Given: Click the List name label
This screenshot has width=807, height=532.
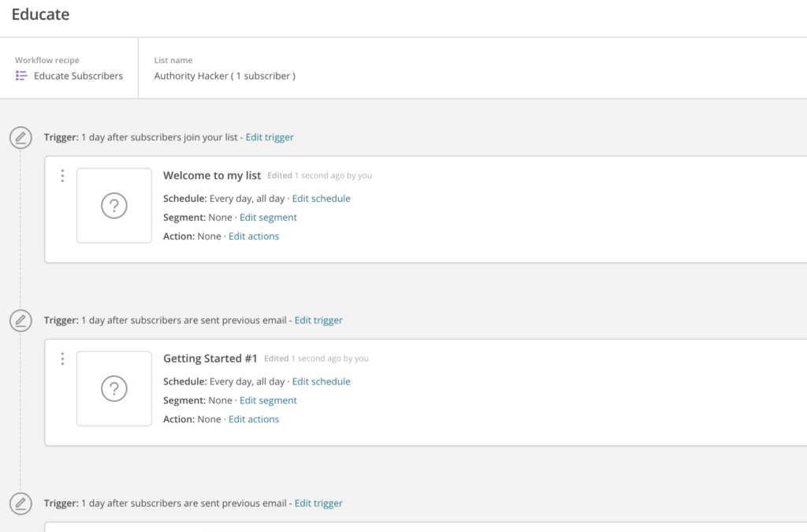Looking at the screenshot, I should (173, 60).
